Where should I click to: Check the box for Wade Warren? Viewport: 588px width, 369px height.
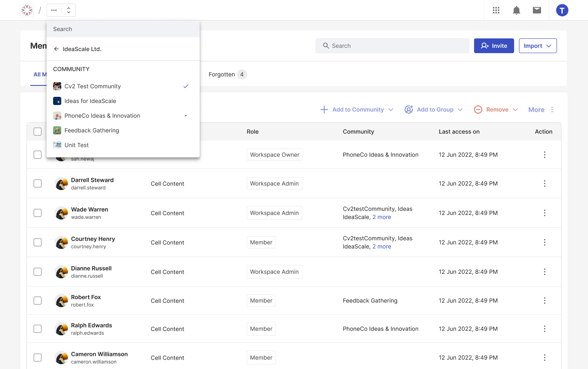(x=38, y=213)
